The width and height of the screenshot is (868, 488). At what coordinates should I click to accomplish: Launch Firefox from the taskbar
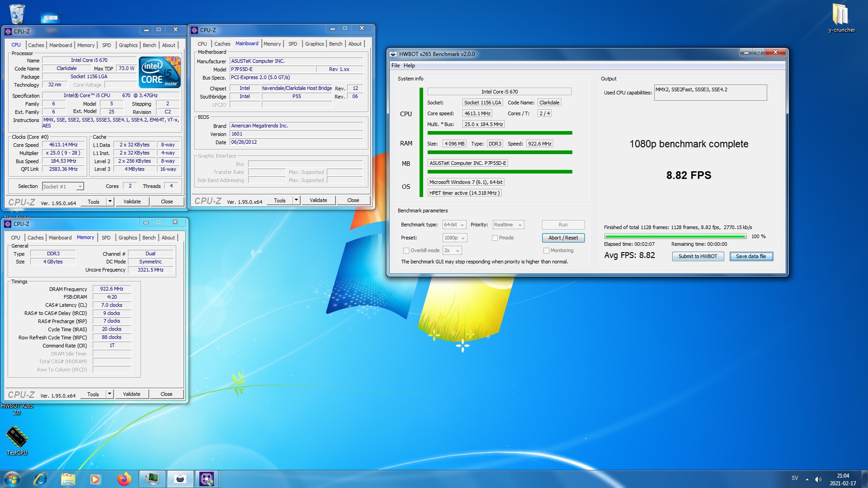124,479
